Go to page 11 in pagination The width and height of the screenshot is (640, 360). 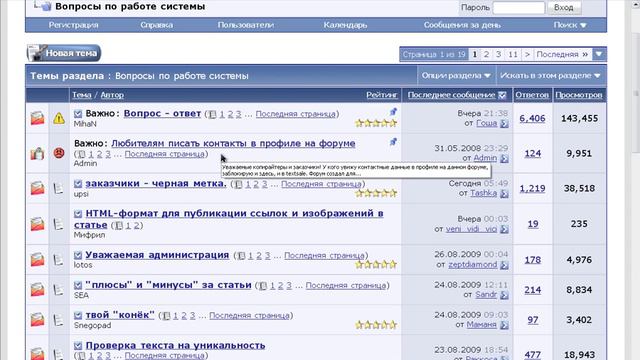pos(513,54)
